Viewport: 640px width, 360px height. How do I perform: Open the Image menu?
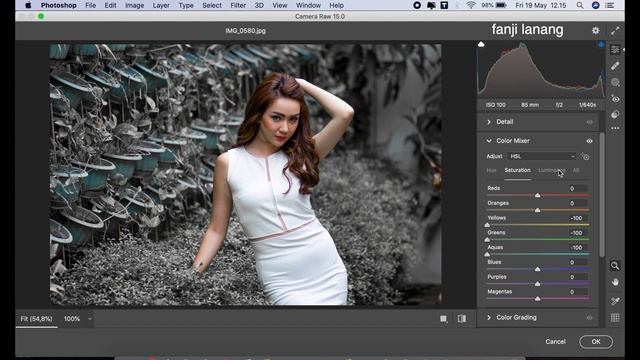tap(134, 5)
